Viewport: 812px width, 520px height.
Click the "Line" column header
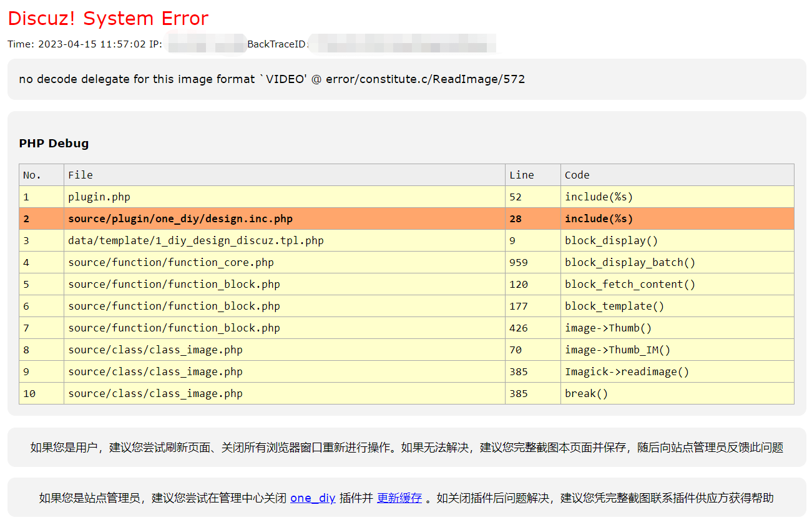[x=532, y=175]
